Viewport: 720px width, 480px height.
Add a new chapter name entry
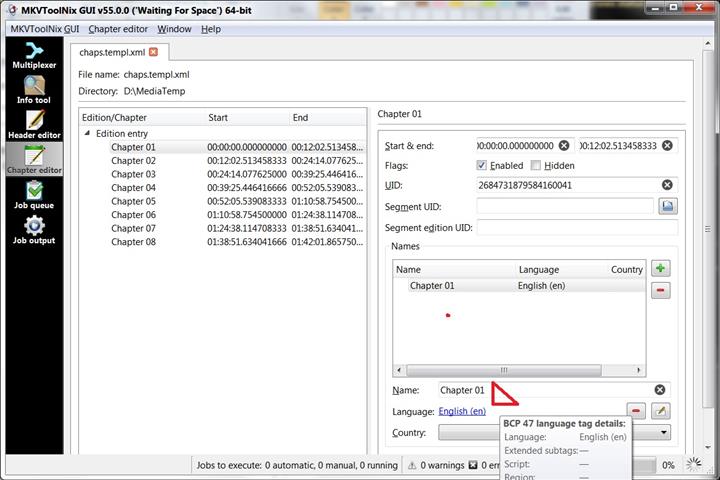pos(660,268)
